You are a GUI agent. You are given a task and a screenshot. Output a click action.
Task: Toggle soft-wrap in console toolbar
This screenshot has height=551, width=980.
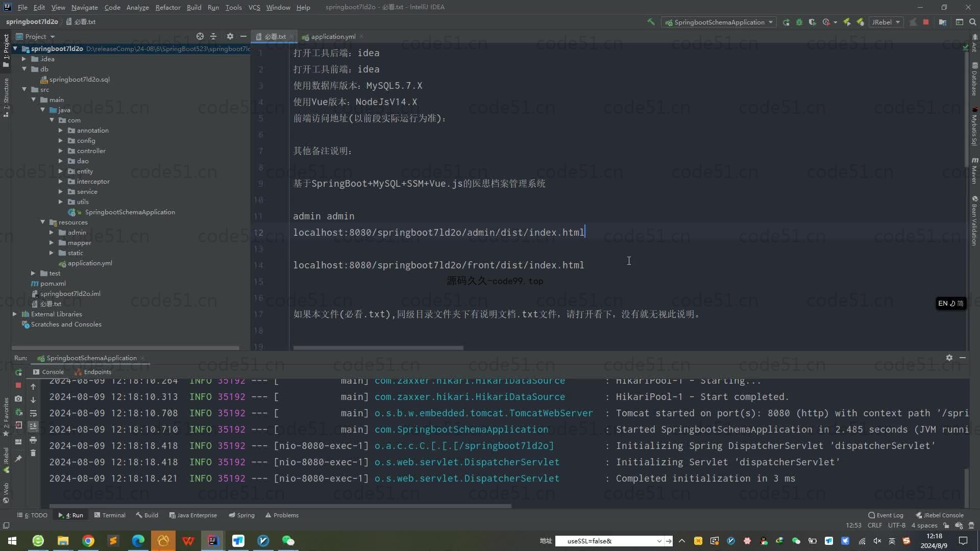(33, 413)
